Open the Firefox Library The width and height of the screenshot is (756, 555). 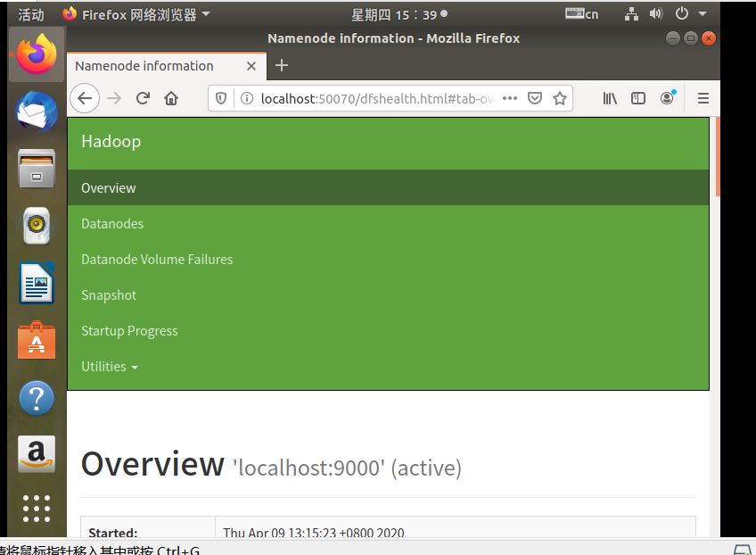(610, 98)
